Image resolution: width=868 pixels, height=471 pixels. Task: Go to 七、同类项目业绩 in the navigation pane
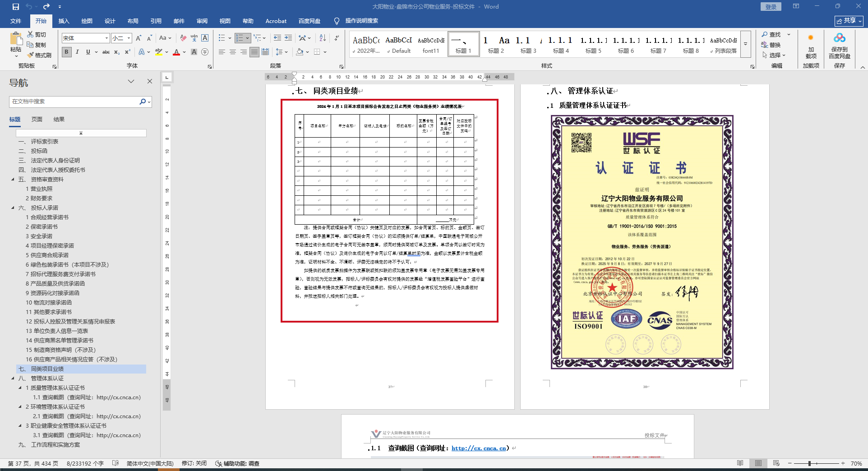(81, 369)
